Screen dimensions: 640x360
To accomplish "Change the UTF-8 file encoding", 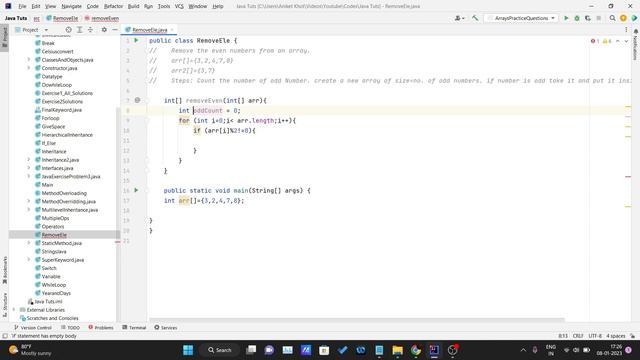I will [x=595, y=336].
